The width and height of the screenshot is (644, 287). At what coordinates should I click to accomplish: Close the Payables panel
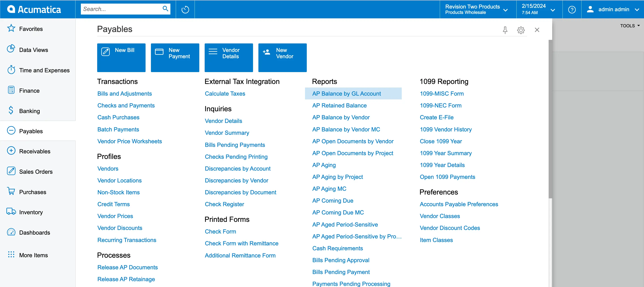537,30
